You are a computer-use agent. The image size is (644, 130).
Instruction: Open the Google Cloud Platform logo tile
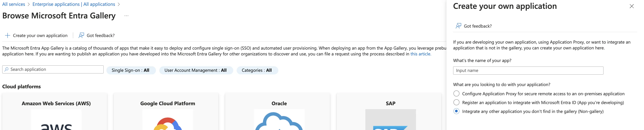coord(168,120)
